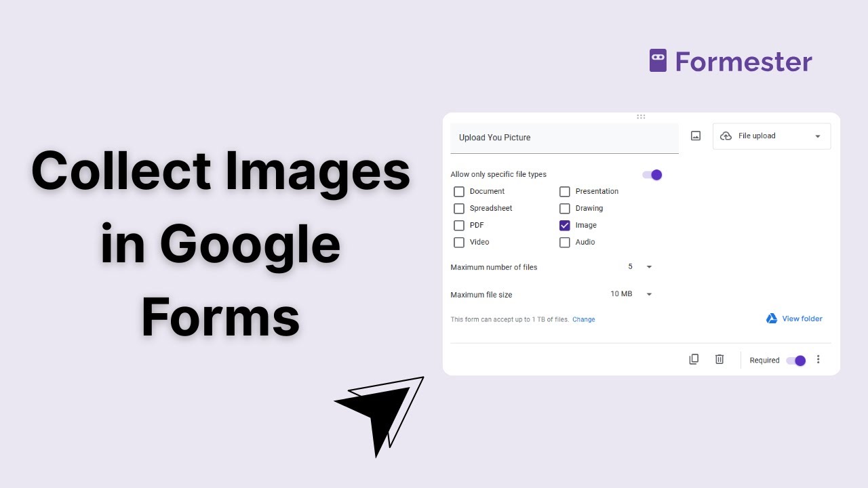This screenshot has width=868, height=488.
Task: Duplicate the question with the copy icon
Action: click(694, 359)
